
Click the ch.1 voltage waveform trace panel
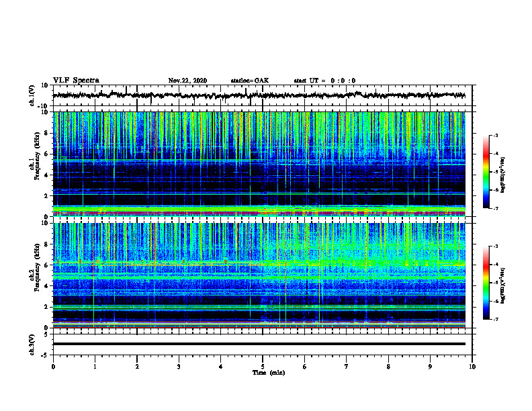click(263, 95)
